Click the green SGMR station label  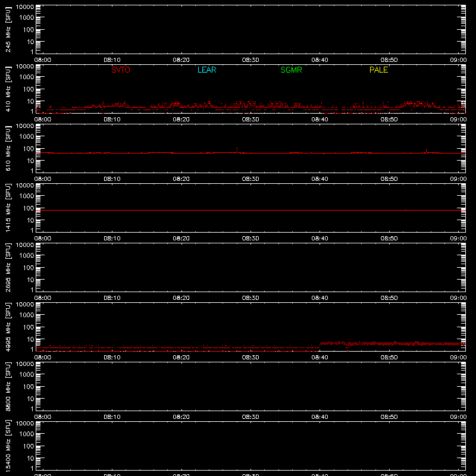tap(291, 70)
